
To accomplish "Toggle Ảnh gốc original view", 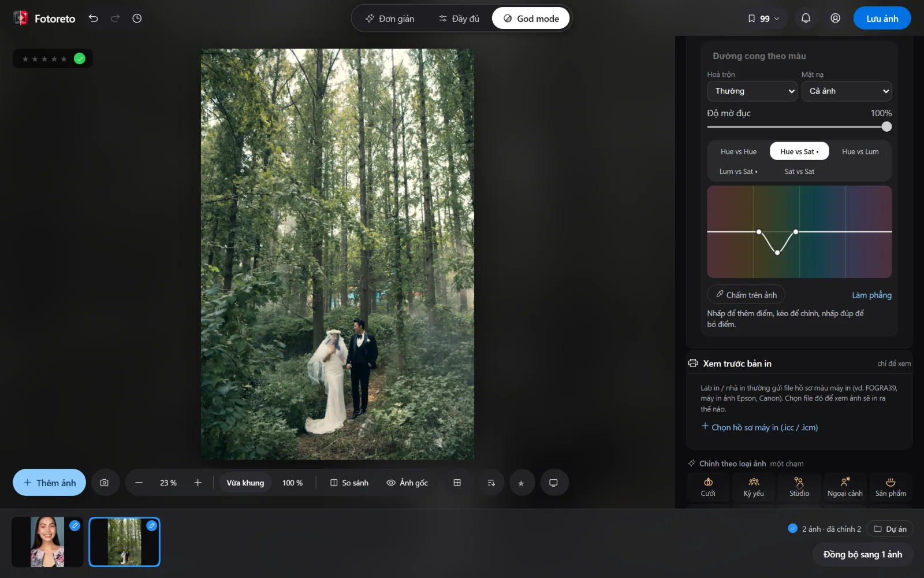I will pyautogui.click(x=407, y=483).
